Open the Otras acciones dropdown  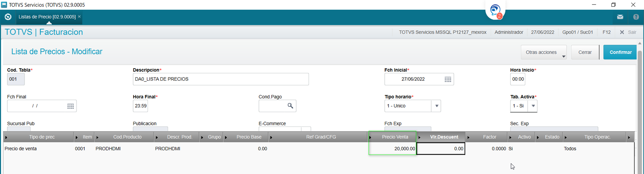(544, 52)
